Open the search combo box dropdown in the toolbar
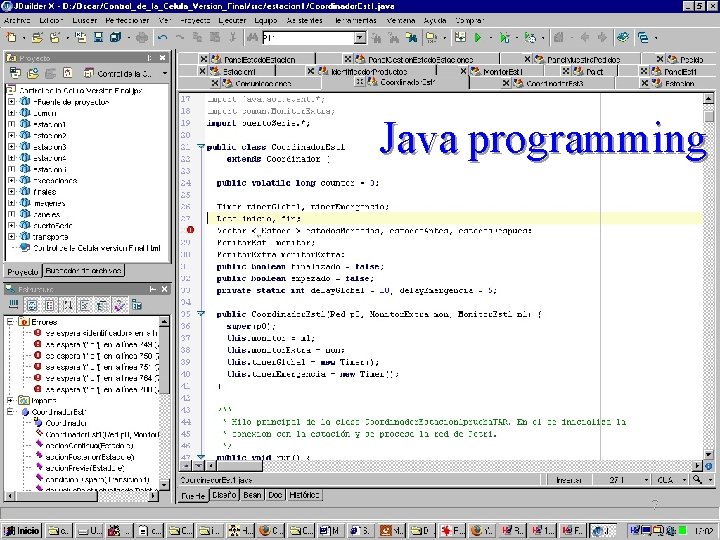This screenshot has width=720, height=540. (360, 37)
